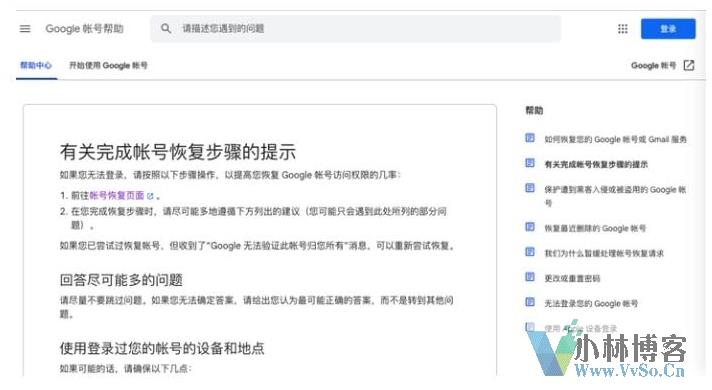Open 更改或重置密码 link

tap(572, 278)
